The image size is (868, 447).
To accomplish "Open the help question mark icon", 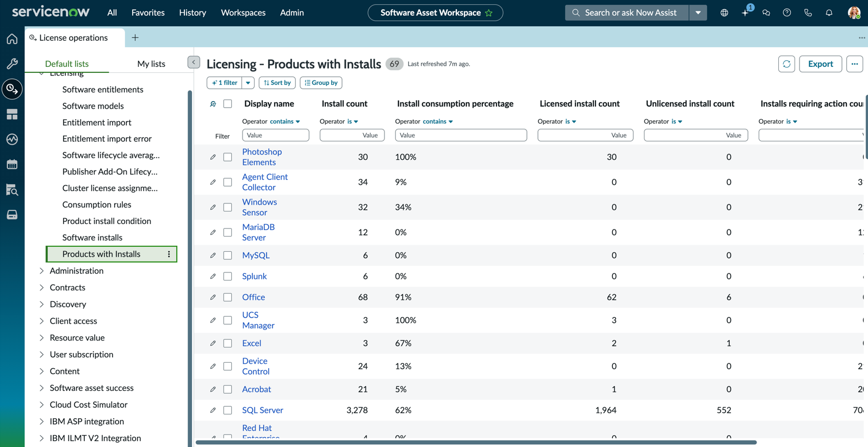I will tap(787, 13).
